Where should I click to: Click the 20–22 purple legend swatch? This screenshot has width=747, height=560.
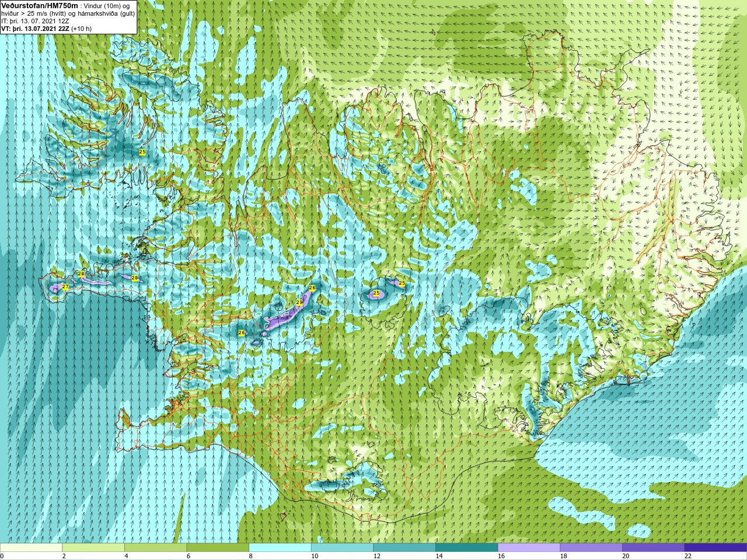653,548
